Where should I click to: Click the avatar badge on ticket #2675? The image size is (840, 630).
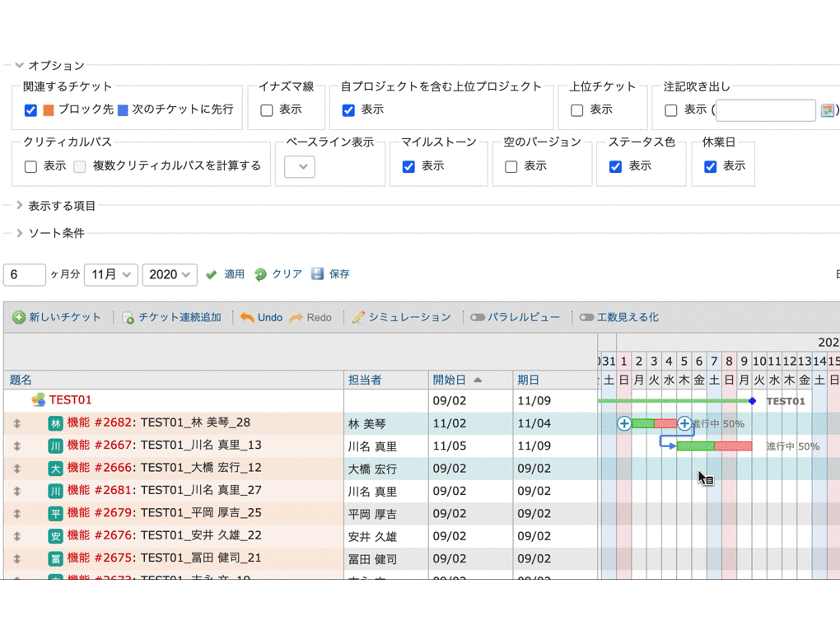click(x=56, y=558)
